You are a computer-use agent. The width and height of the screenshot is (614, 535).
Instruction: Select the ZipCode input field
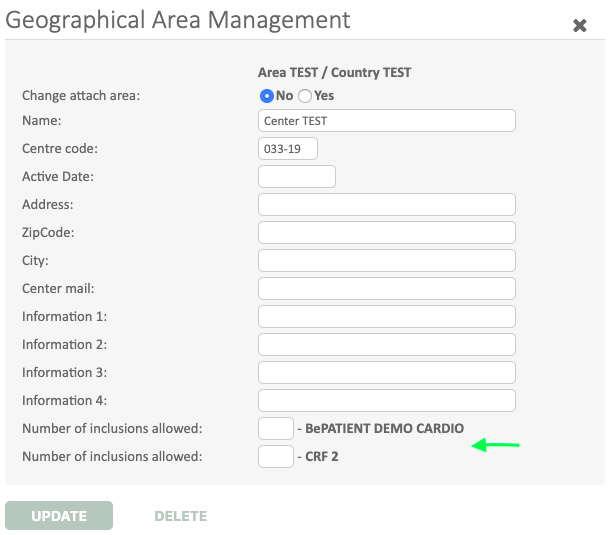(x=386, y=233)
